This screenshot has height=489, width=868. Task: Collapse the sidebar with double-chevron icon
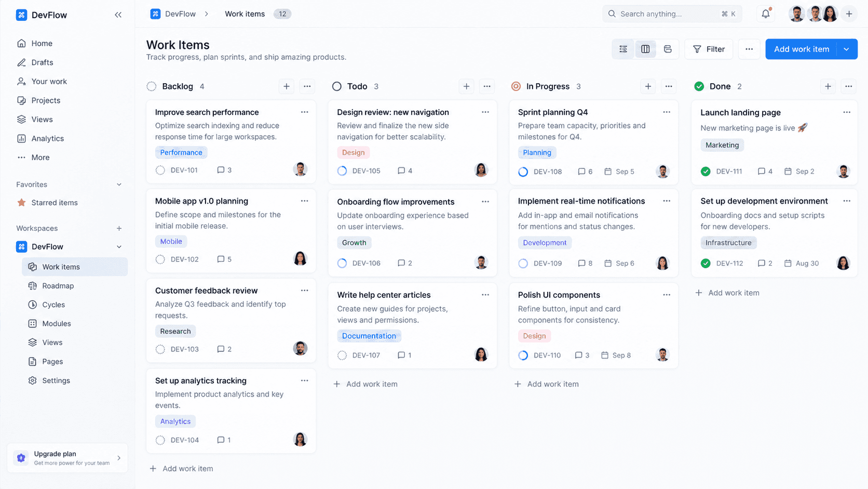118,15
